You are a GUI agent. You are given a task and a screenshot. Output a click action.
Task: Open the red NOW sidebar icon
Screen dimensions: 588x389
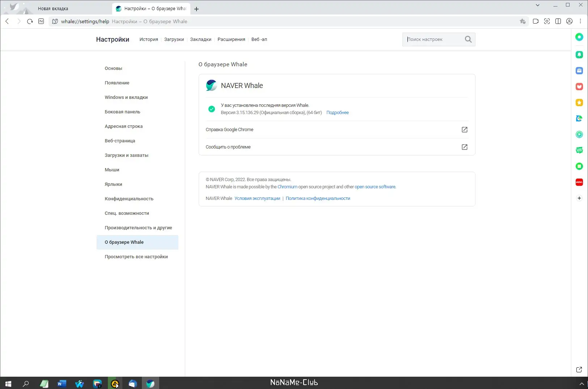coord(579,182)
